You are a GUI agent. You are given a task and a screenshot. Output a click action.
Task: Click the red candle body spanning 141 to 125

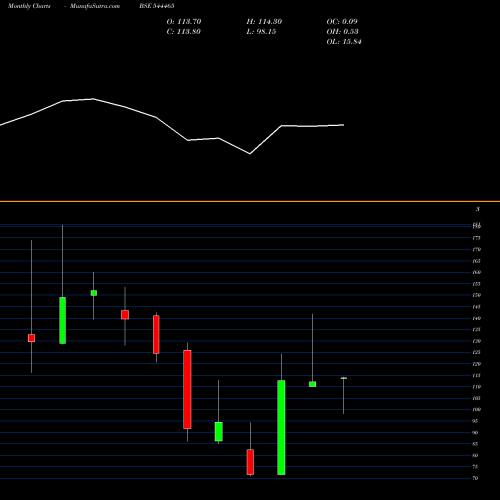[x=156, y=335]
